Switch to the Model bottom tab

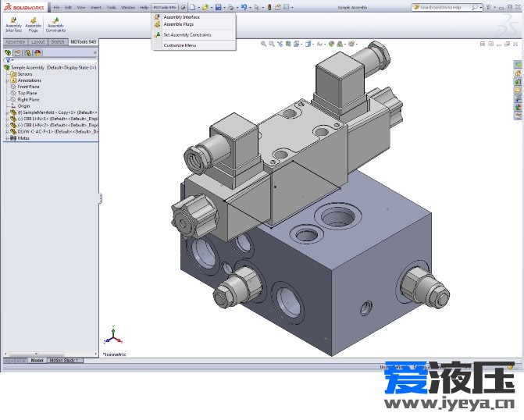(37, 361)
